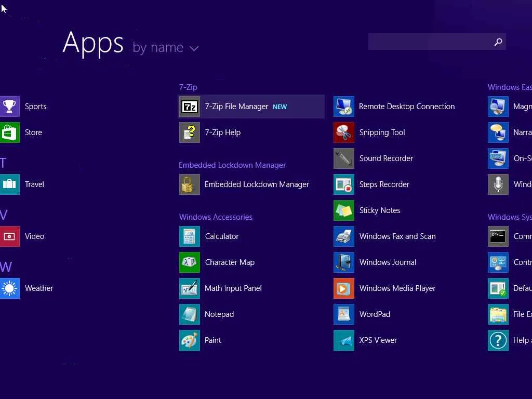Screen dimensions: 532x399
Task: Open the Sticky Notes icon
Action: pos(344,210)
